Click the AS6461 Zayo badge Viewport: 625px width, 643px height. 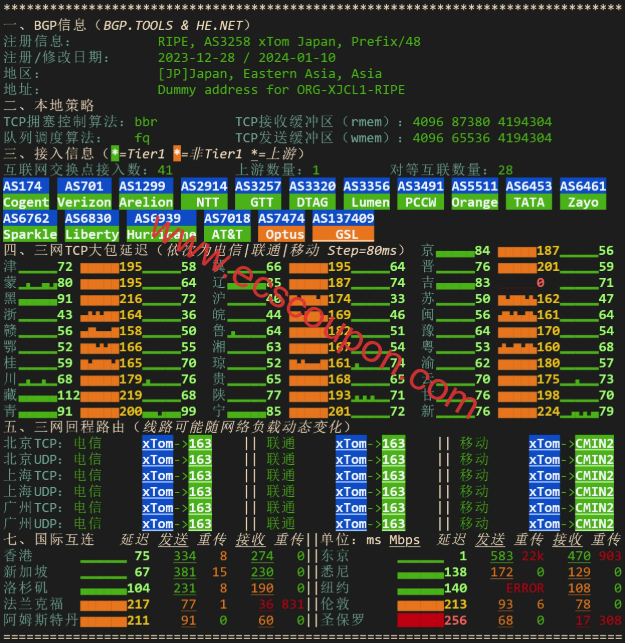click(583, 194)
